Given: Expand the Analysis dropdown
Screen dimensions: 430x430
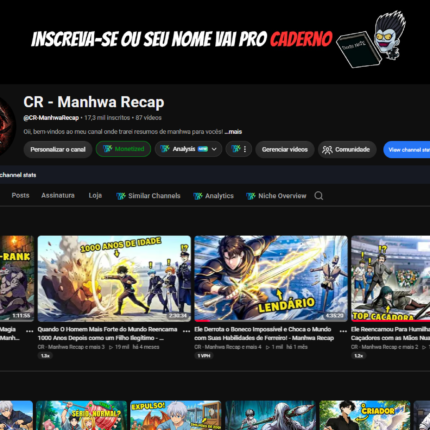Looking at the screenshot, I should 188,149.
